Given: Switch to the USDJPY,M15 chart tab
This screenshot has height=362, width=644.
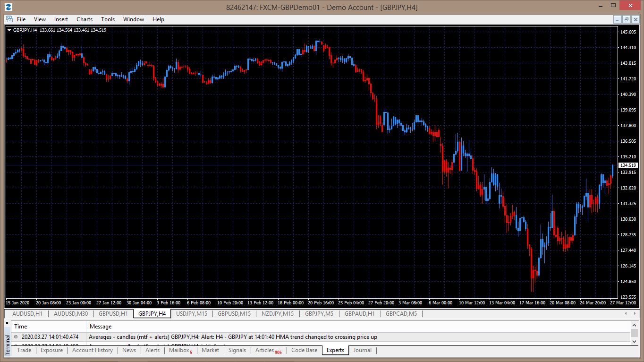Looking at the screenshot, I should click(192, 313).
